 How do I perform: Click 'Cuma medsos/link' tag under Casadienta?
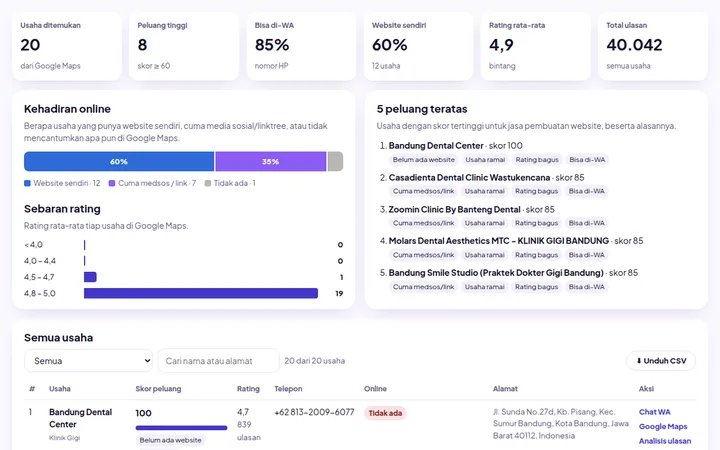pos(423,191)
